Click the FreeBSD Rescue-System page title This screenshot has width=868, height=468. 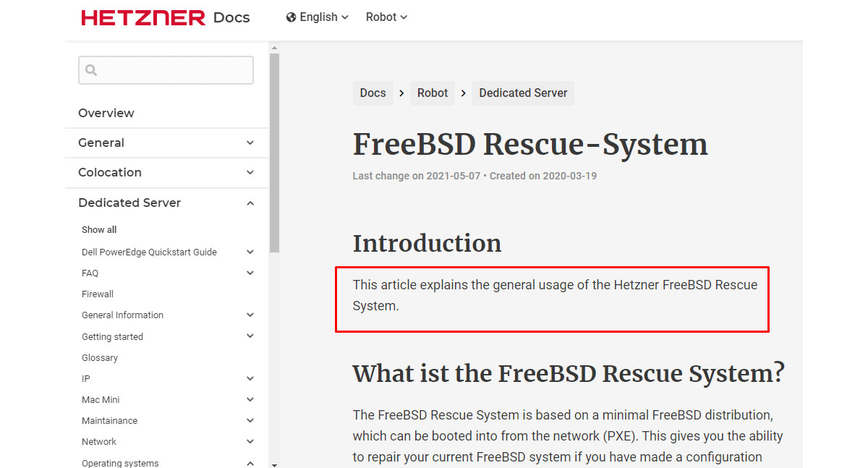pos(530,145)
